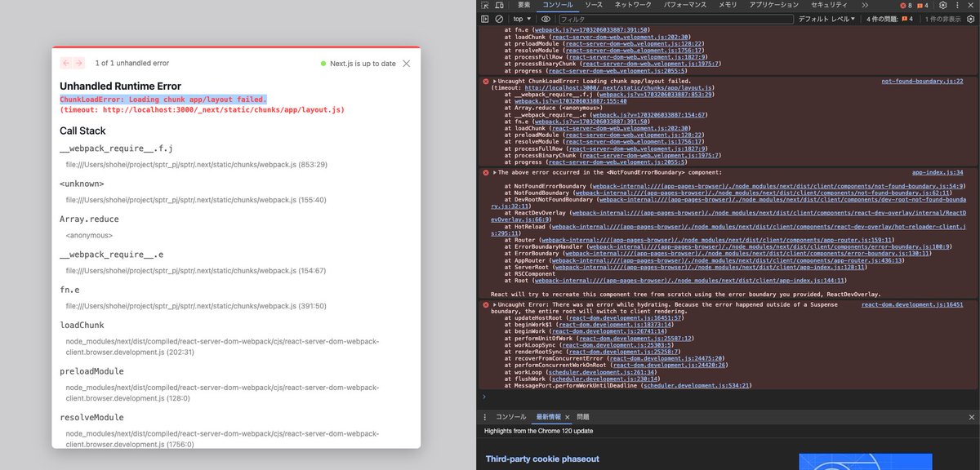This screenshot has width=980, height=470.
Task: Clear the console with the circle-slash icon
Action: click(x=499, y=18)
